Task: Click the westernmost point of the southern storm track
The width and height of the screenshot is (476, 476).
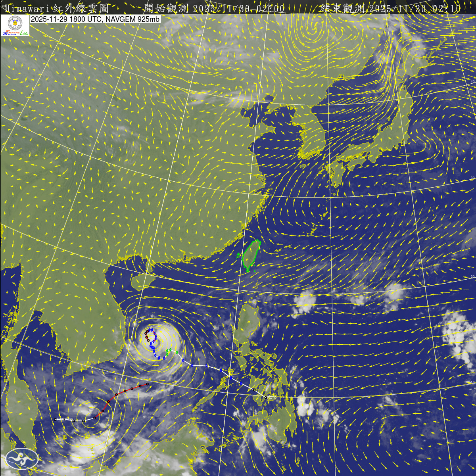Action: 55,419
